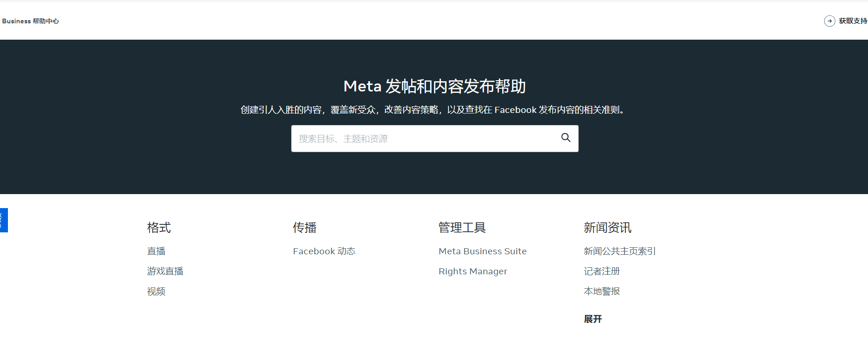Image resolution: width=868 pixels, height=342 pixels.
Task: Click the arrow icon beside 获取支持
Action: (x=829, y=21)
